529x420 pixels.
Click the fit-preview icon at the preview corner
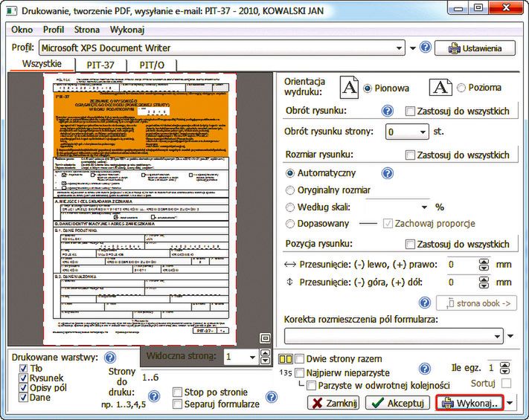pos(265,337)
